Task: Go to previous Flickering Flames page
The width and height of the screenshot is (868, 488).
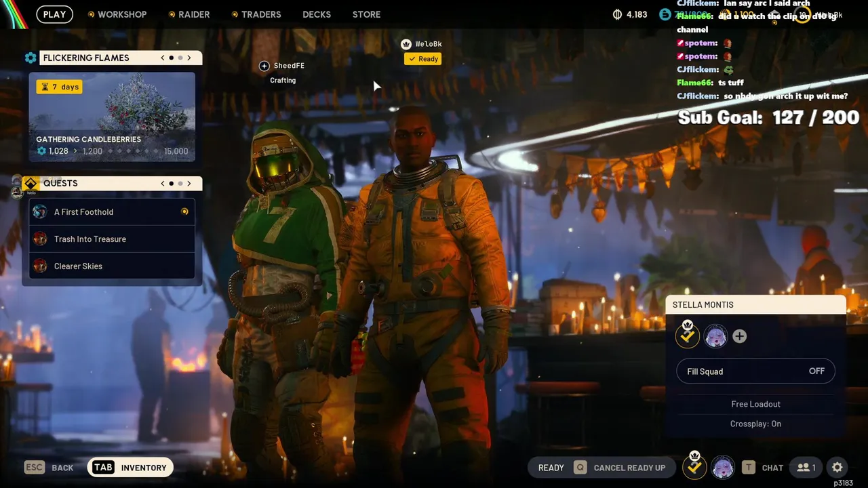Action: (163, 58)
